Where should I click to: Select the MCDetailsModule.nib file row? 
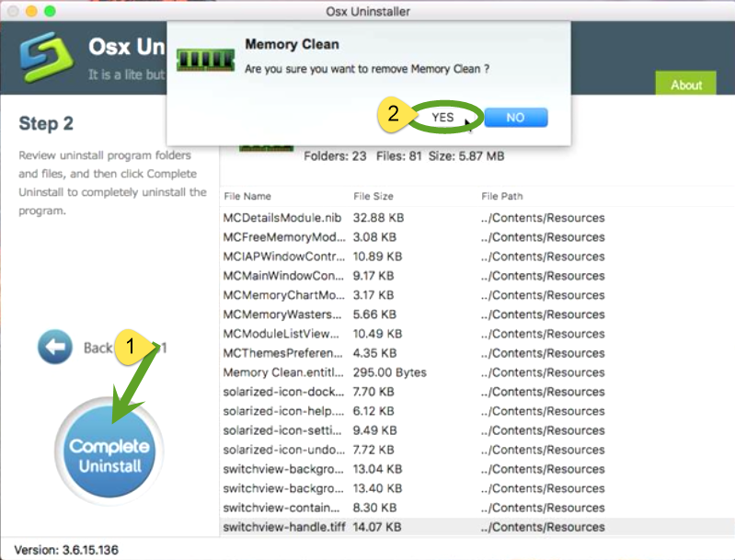477,218
